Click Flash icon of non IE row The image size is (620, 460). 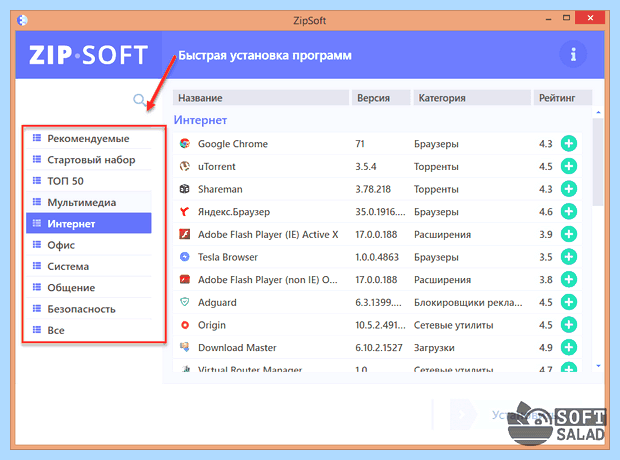coord(185,280)
